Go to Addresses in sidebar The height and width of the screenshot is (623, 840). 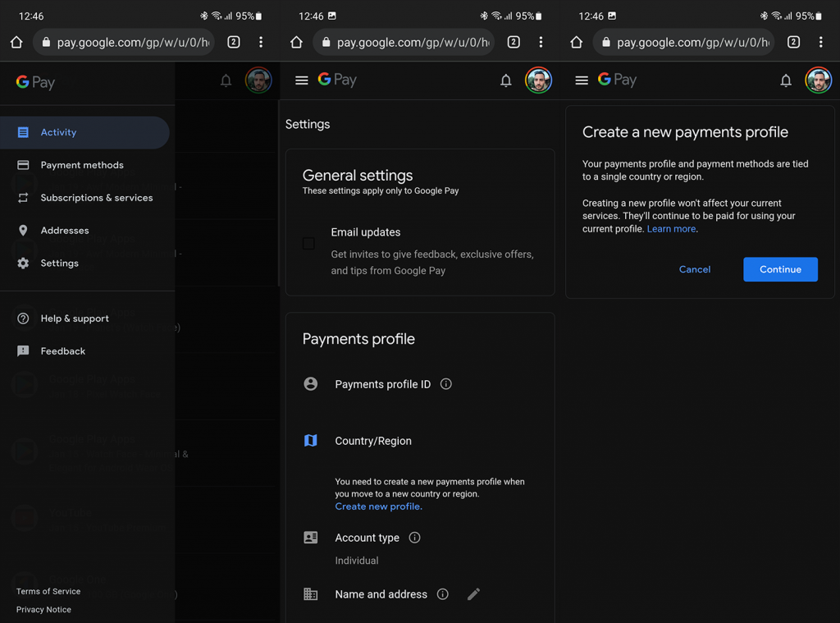(65, 231)
